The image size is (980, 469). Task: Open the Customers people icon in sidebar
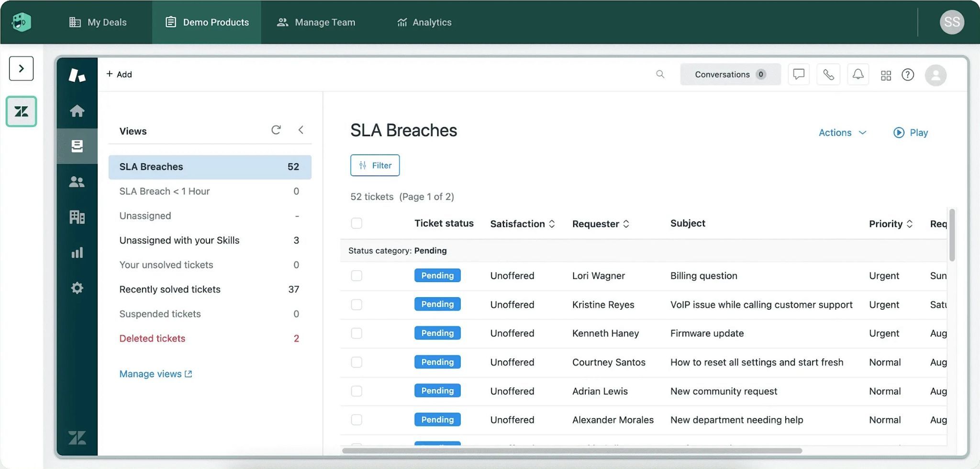[x=77, y=182]
